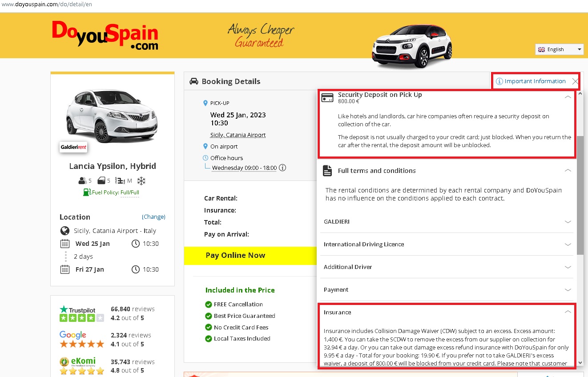Click the Wed 25 Jan, 2023 pick-up date
588x377 pixels.
point(238,115)
